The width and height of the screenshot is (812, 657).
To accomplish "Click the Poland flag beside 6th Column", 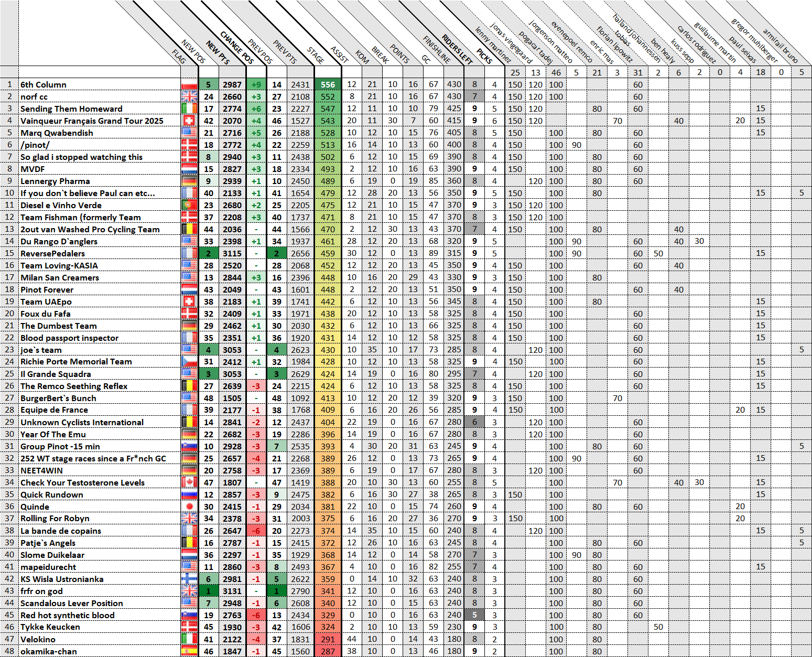I will (189, 84).
